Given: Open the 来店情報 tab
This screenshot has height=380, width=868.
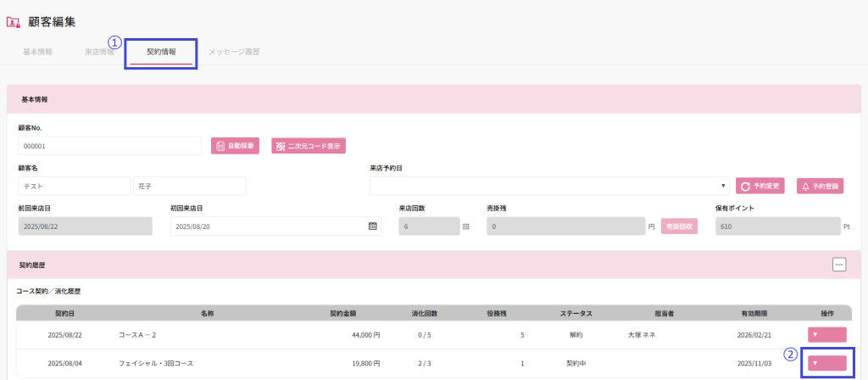Looking at the screenshot, I should click(99, 52).
